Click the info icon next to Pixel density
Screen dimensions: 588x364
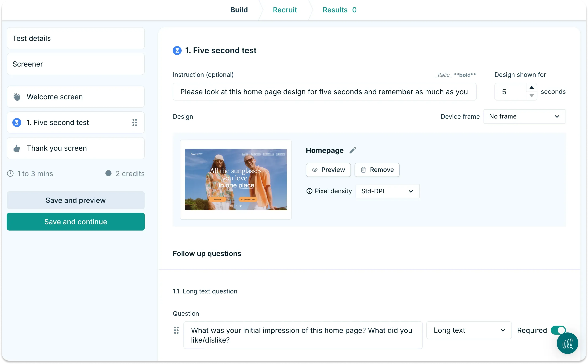point(309,191)
